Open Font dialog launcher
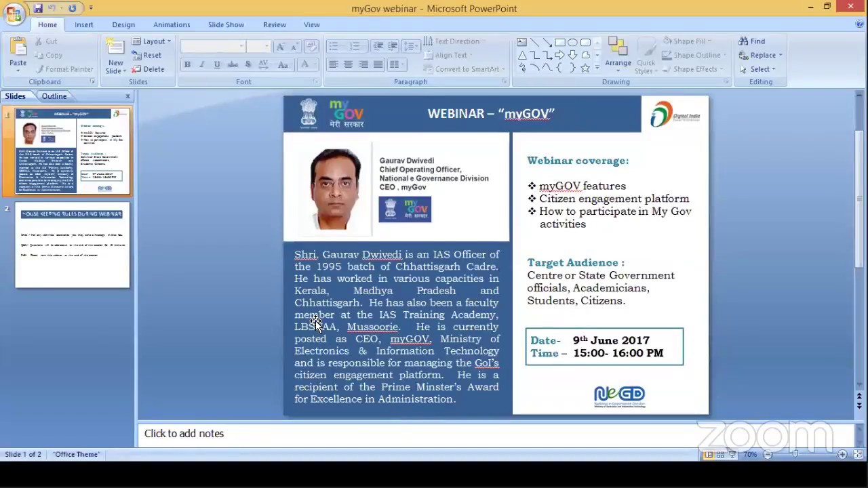This screenshot has width=868, height=488. (x=316, y=82)
